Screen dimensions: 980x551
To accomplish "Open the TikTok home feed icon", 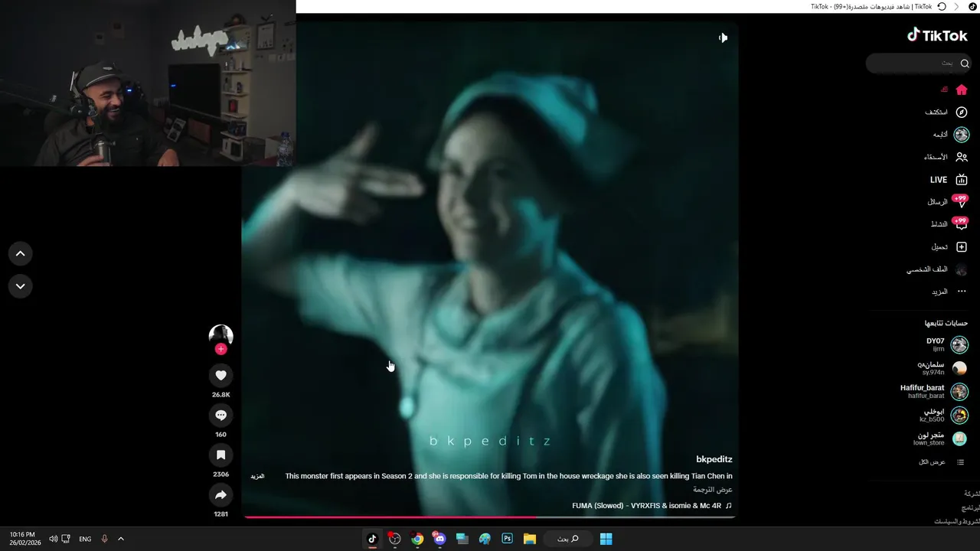I will coord(962,90).
